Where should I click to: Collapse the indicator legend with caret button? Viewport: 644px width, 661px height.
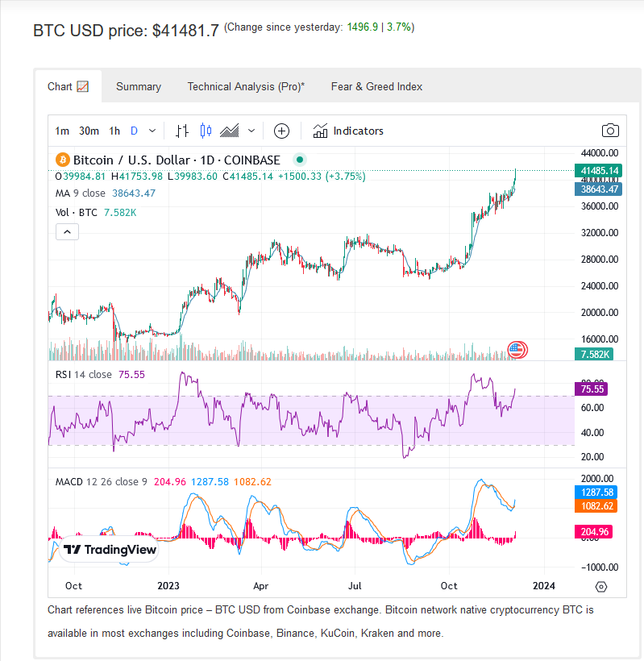[68, 232]
